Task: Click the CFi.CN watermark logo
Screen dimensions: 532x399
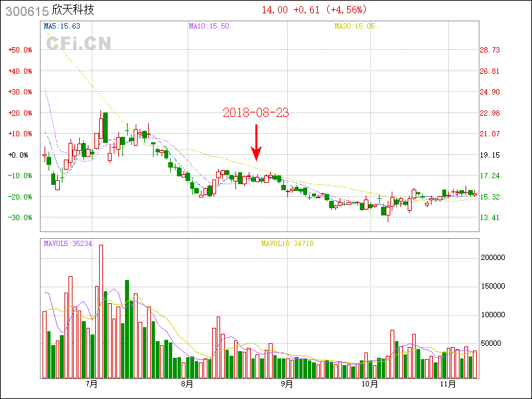Action: [x=78, y=44]
